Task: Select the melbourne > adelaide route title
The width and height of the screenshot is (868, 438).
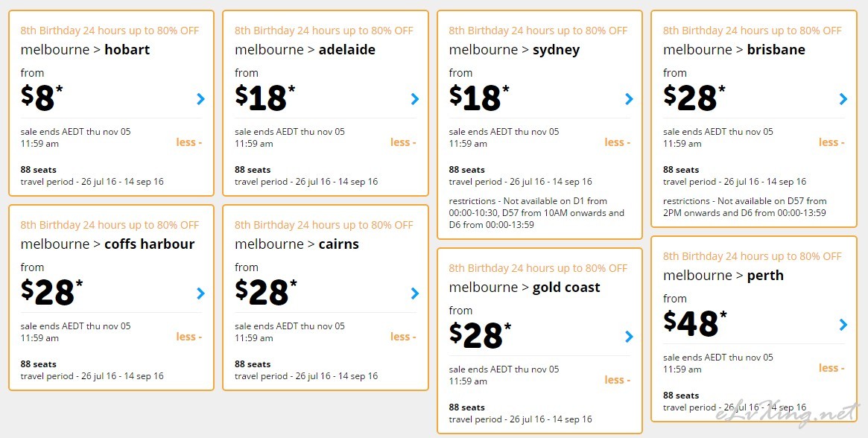Action: [x=305, y=50]
